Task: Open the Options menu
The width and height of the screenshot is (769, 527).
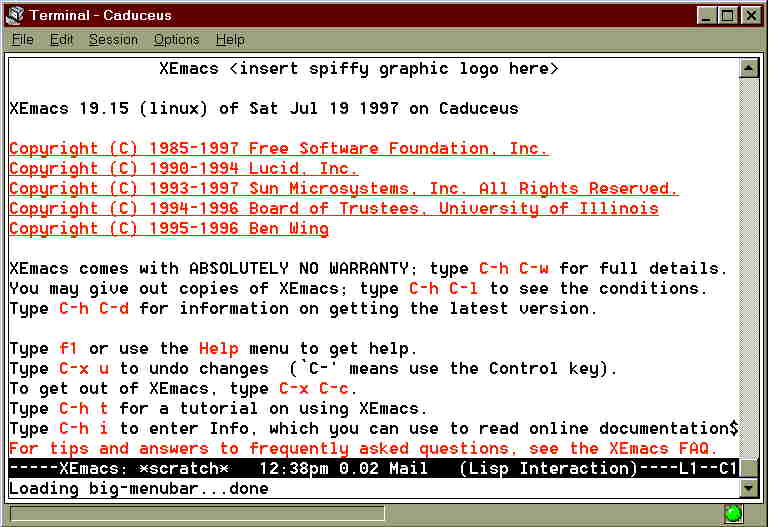Action: click(176, 40)
